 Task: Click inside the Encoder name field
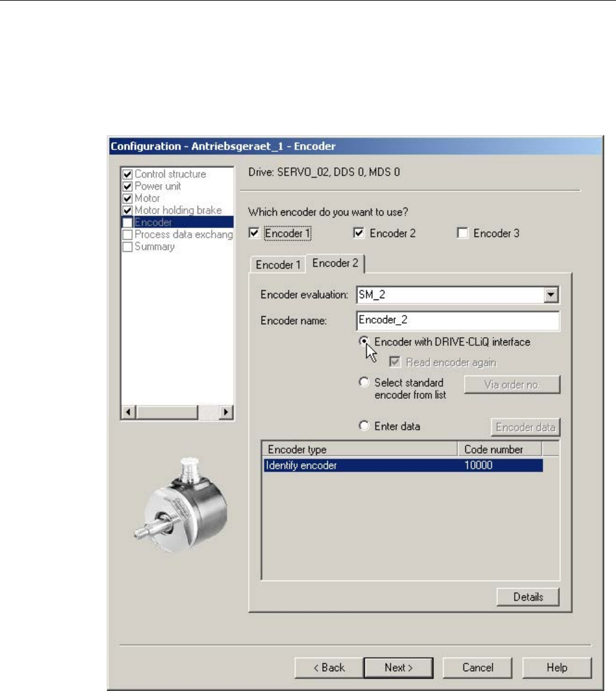coord(458,320)
